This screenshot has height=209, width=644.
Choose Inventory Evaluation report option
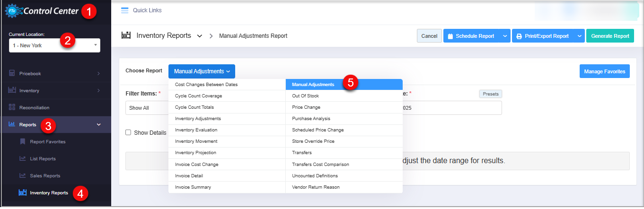[x=196, y=130]
